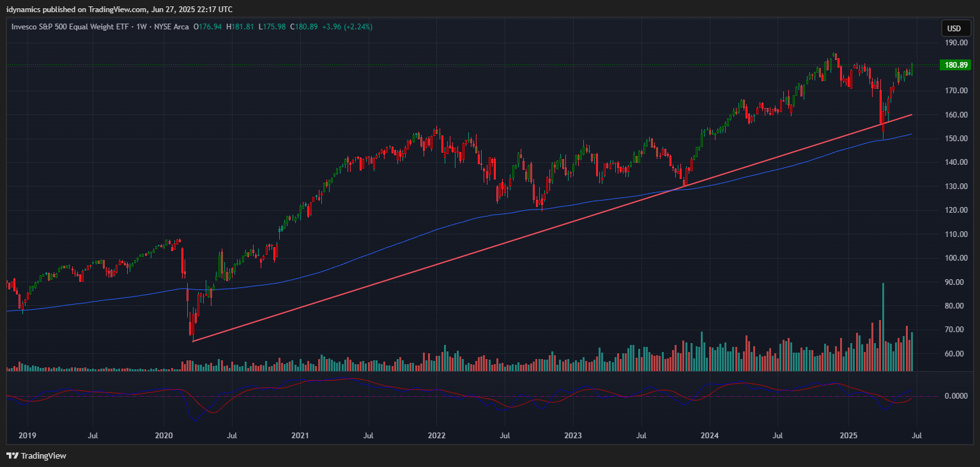This screenshot has height=467, width=980.
Task: Click the TradingView logo at the bottom
Action: [x=36, y=456]
